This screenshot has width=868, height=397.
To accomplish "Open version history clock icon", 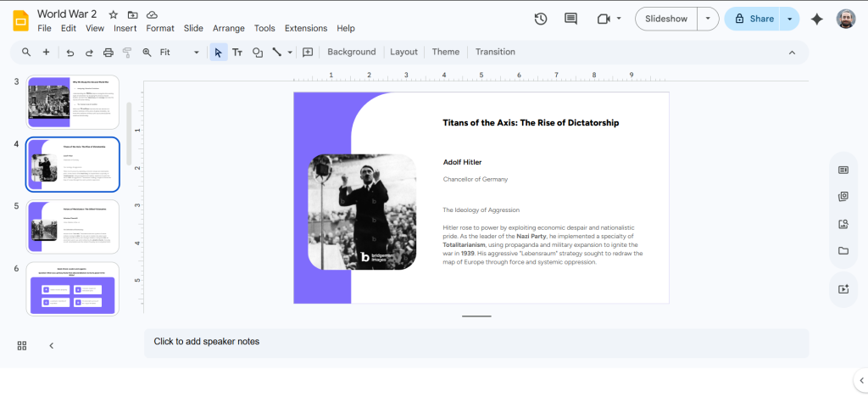I will click(x=540, y=19).
